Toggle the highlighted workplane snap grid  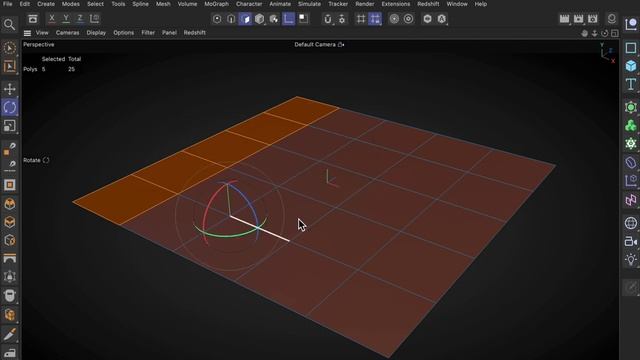(375, 19)
